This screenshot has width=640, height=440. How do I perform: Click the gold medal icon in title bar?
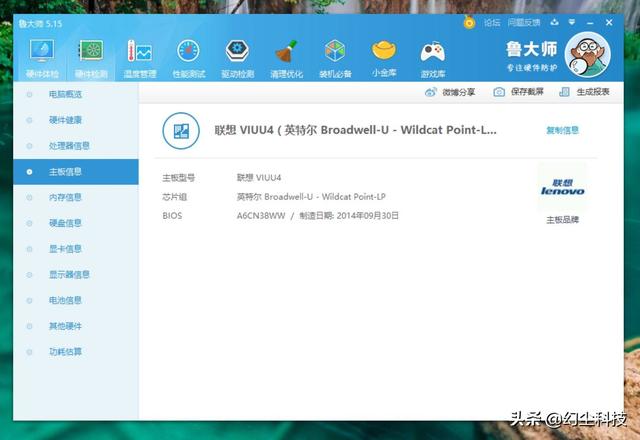(x=469, y=22)
